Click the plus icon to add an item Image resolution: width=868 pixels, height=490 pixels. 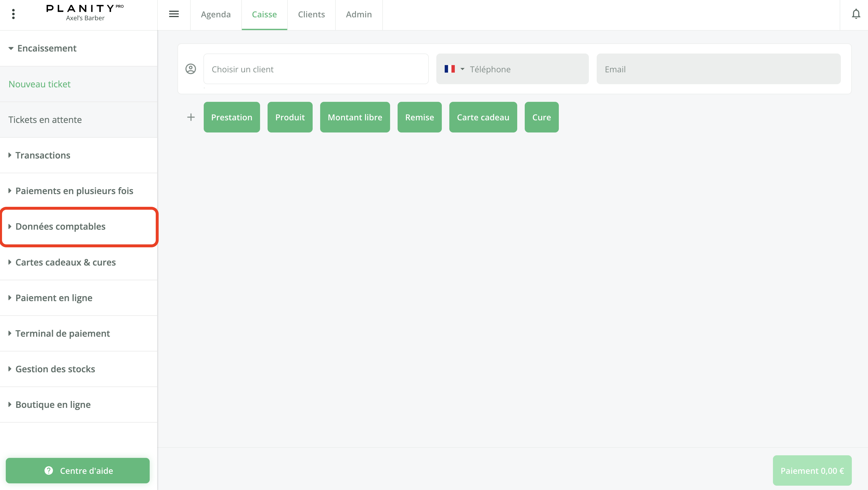tap(191, 117)
